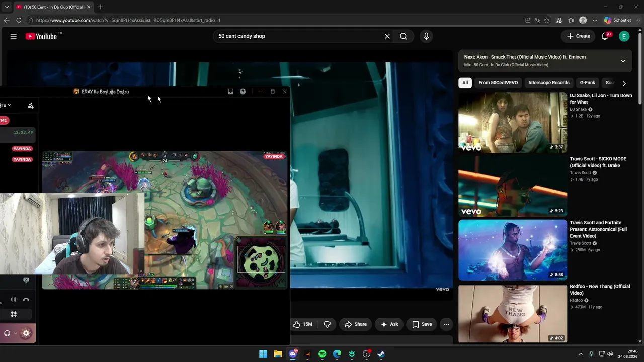The width and height of the screenshot is (644, 362).
Task: Dislike the video with thumbs-down
Action: coord(327,324)
